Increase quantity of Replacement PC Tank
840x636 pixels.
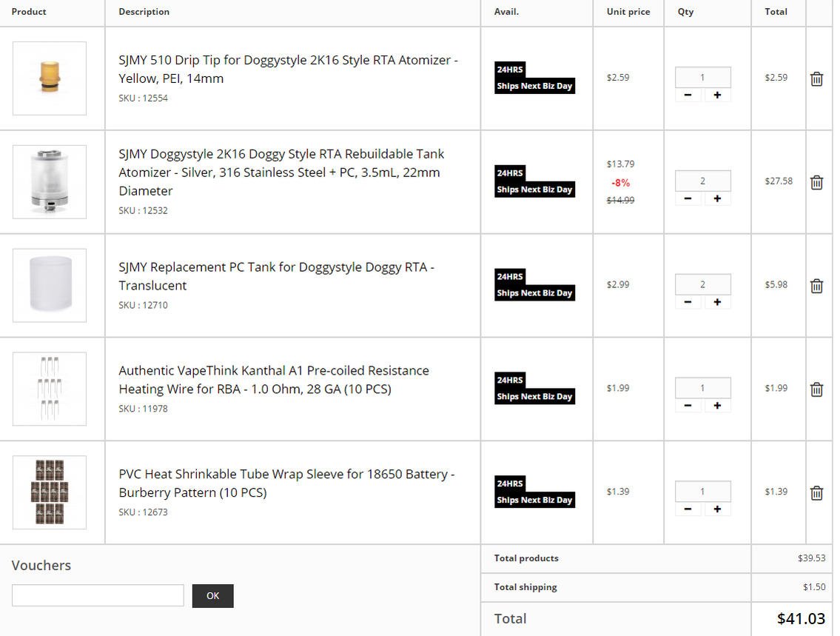point(717,301)
